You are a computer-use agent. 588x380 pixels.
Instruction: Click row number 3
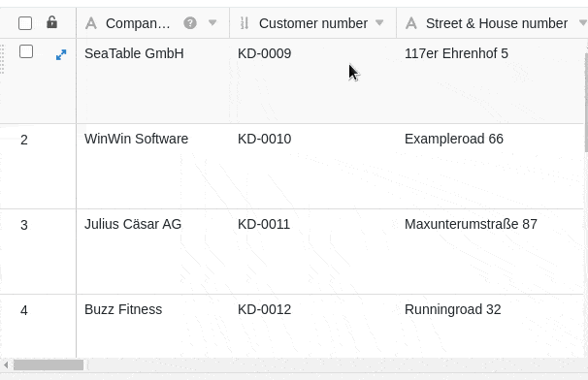click(24, 225)
